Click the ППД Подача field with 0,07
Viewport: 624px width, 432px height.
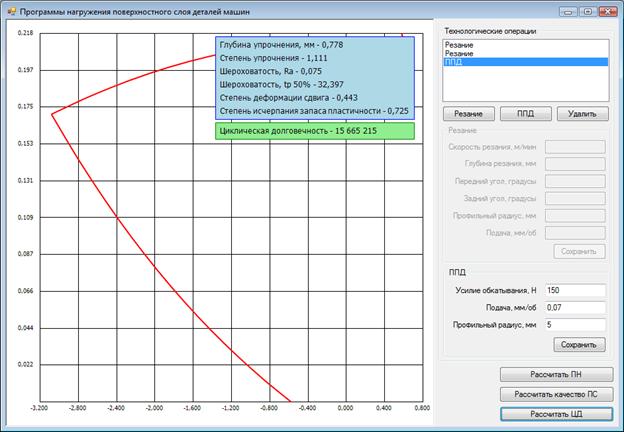pos(575,307)
